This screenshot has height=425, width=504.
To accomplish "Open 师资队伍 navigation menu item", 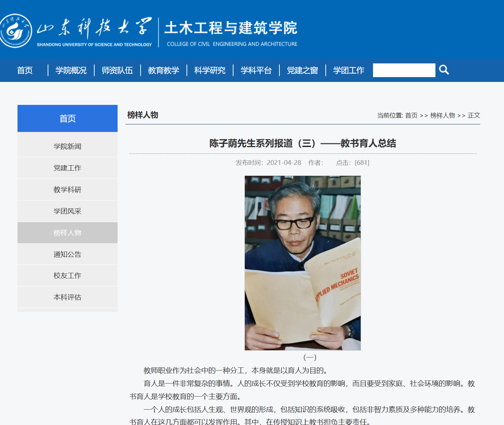I will coord(117,70).
